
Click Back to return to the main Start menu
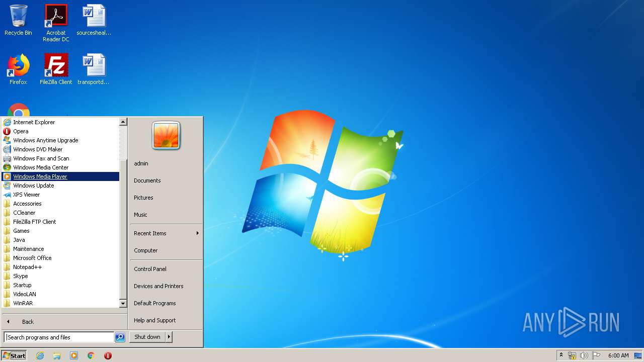tap(64, 322)
